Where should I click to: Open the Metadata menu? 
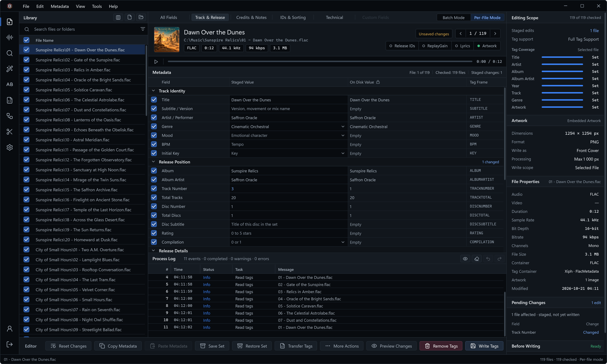(x=60, y=6)
